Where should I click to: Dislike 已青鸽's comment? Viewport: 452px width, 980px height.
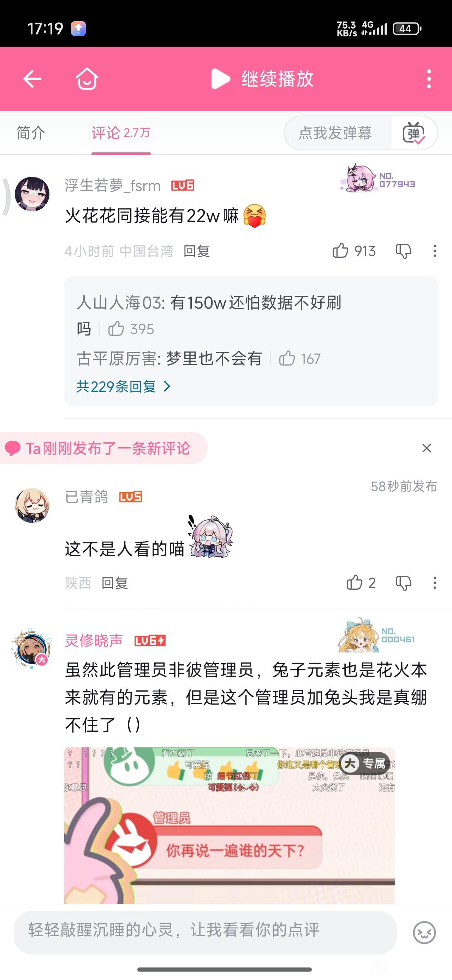pyautogui.click(x=403, y=583)
